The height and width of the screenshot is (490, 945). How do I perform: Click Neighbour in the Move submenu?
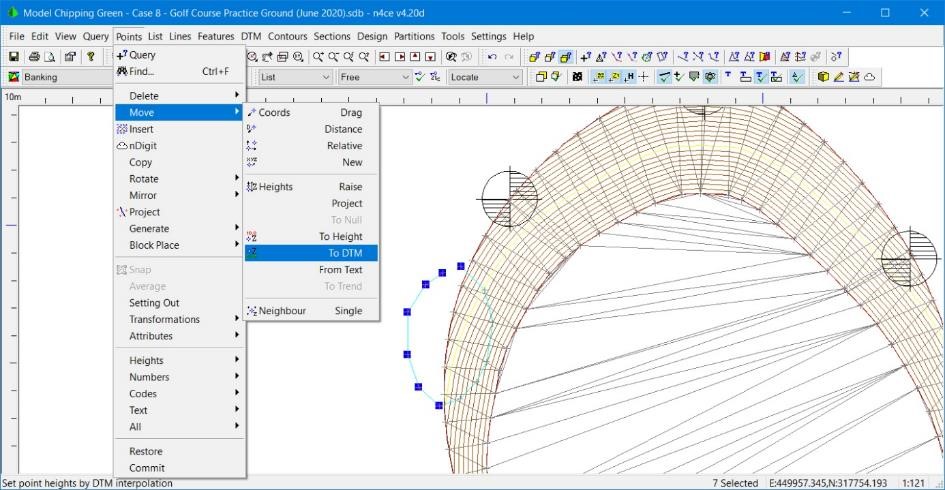[x=312, y=311]
